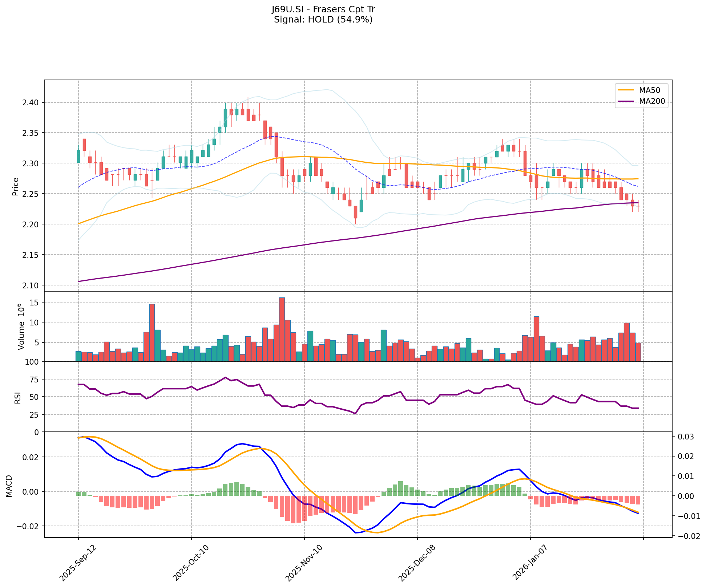Screen dimensions: 706x588
Task: Click the RSI y-axis label
Action: click(17, 399)
